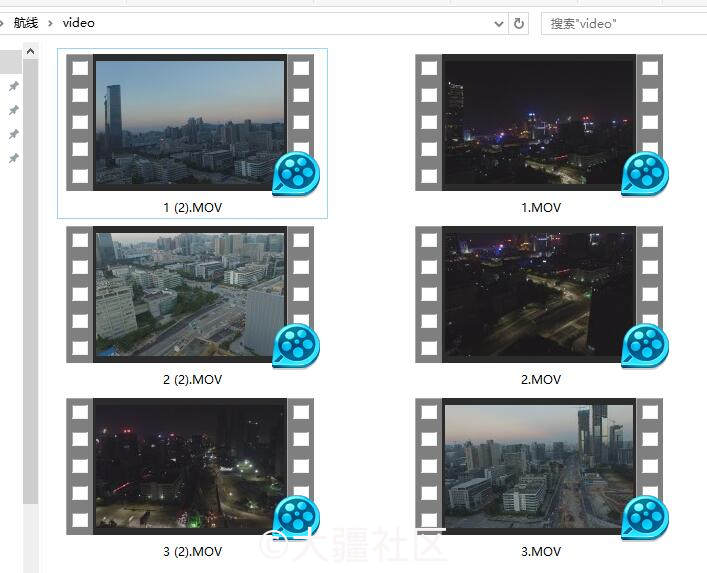Select the 3.MOV construction skyline thumbnail
Image resolution: width=707 pixels, height=573 pixels.
click(x=539, y=467)
